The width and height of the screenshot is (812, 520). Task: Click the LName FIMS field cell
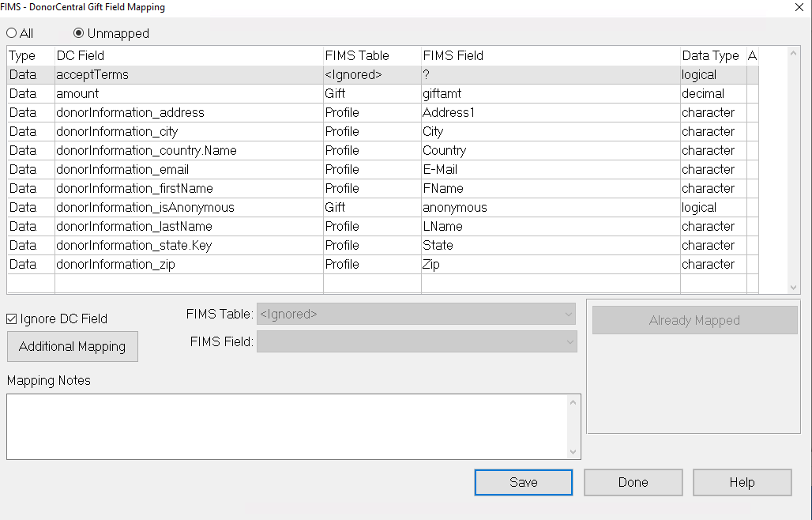click(x=551, y=226)
